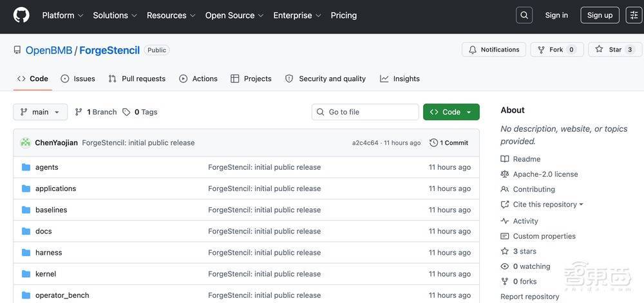This screenshot has width=644, height=303.
Task: Switch to the Issues tab
Action: (78, 78)
